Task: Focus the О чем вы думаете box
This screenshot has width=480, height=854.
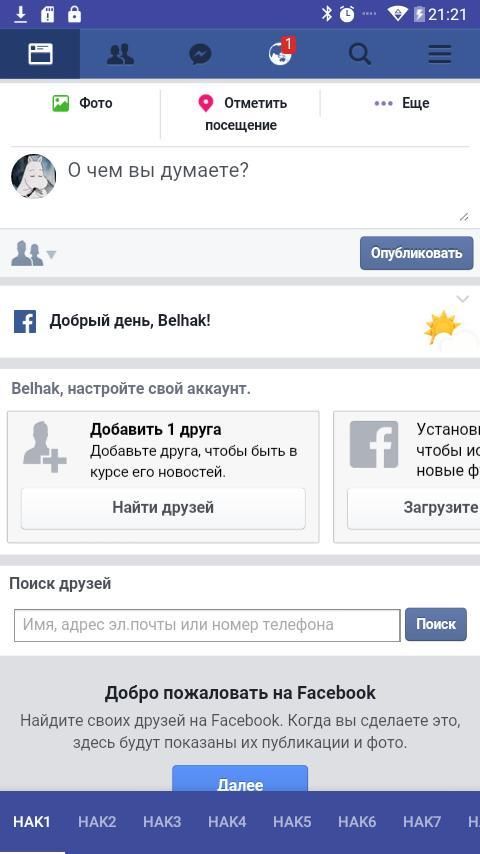Action: (x=267, y=185)
